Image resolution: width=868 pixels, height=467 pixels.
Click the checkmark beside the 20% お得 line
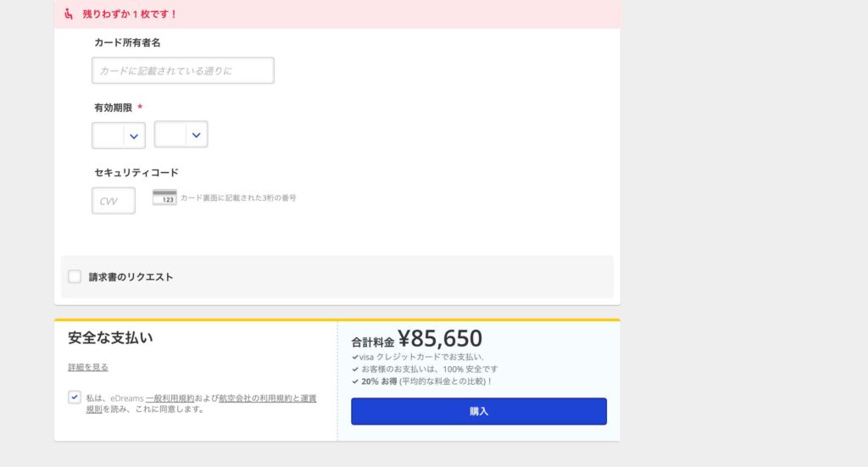[x=355, y=381]
